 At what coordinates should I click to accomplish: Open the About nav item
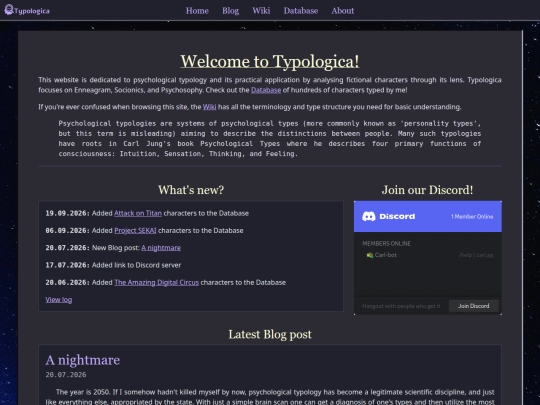343,11
